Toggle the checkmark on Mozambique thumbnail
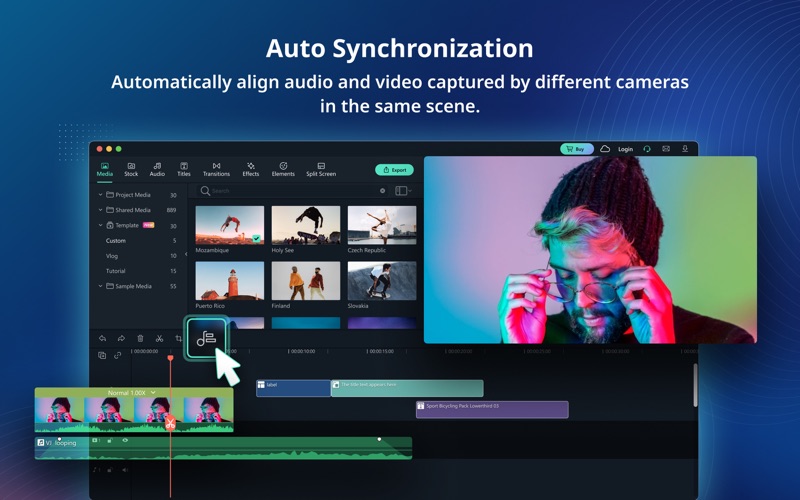The width and height of the screenshot is (800, 500). [257, 238]
